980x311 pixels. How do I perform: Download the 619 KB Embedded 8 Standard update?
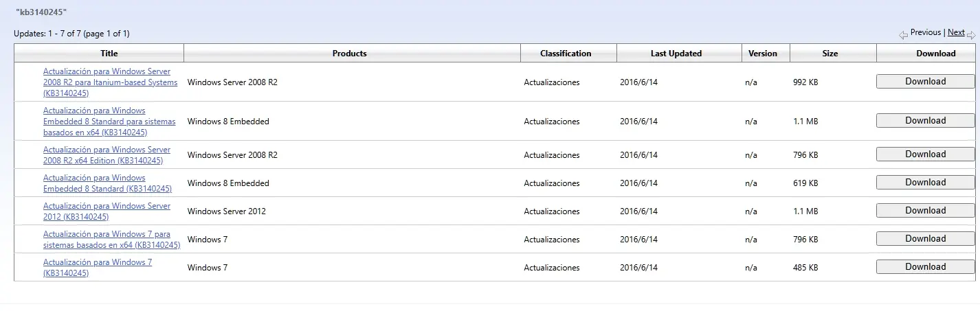click(x=925, y=182)
